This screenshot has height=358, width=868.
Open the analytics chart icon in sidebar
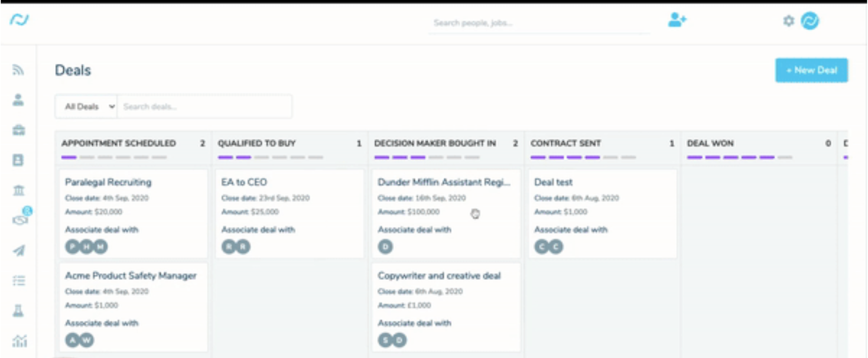19,341
